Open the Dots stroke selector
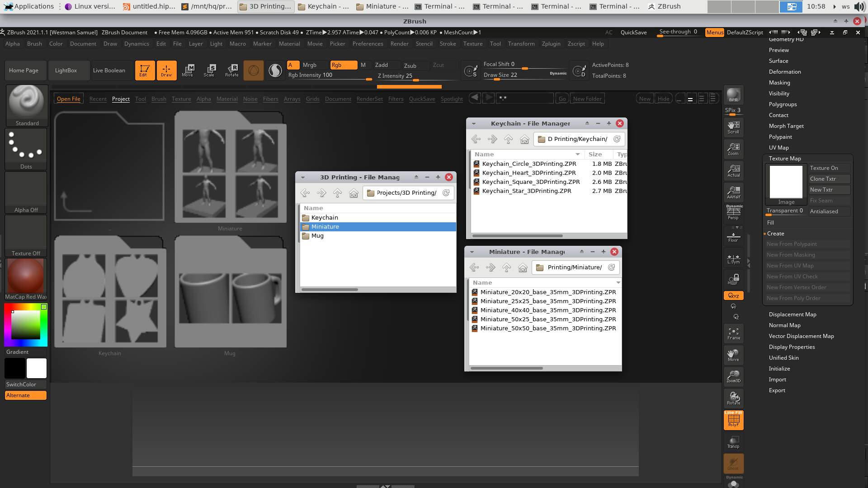Viewport: 868px width, 488px height. [26, 149]
